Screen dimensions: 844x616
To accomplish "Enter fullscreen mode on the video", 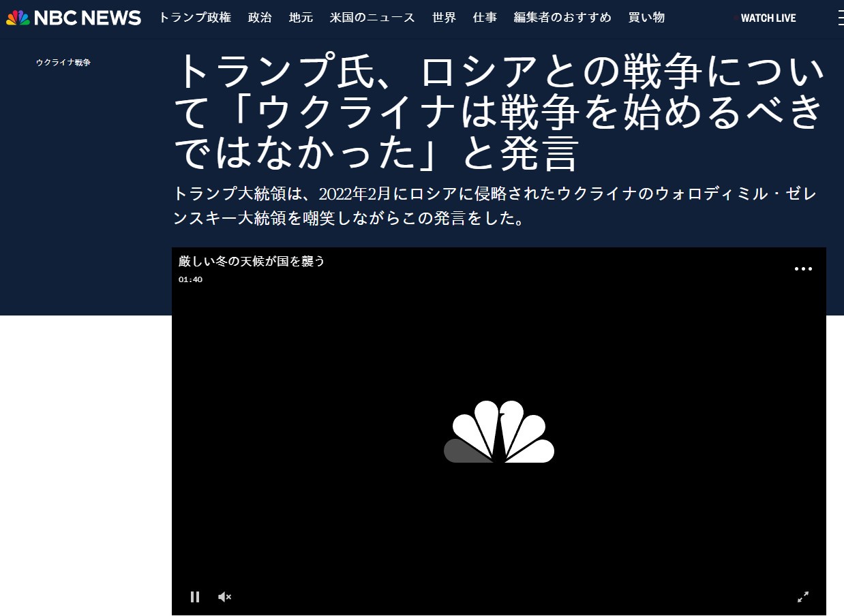I will pos(802,597).
